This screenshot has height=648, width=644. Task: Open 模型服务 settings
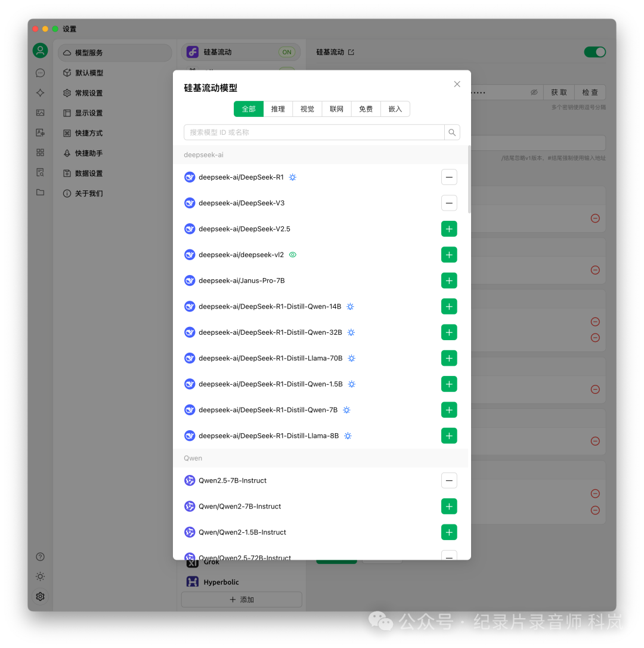(x=115, y=53)
